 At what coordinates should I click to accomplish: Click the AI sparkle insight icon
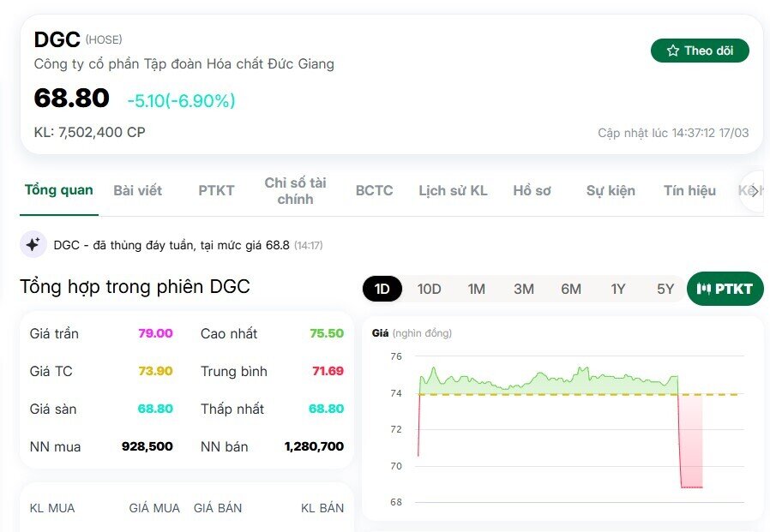coord(33,244)
